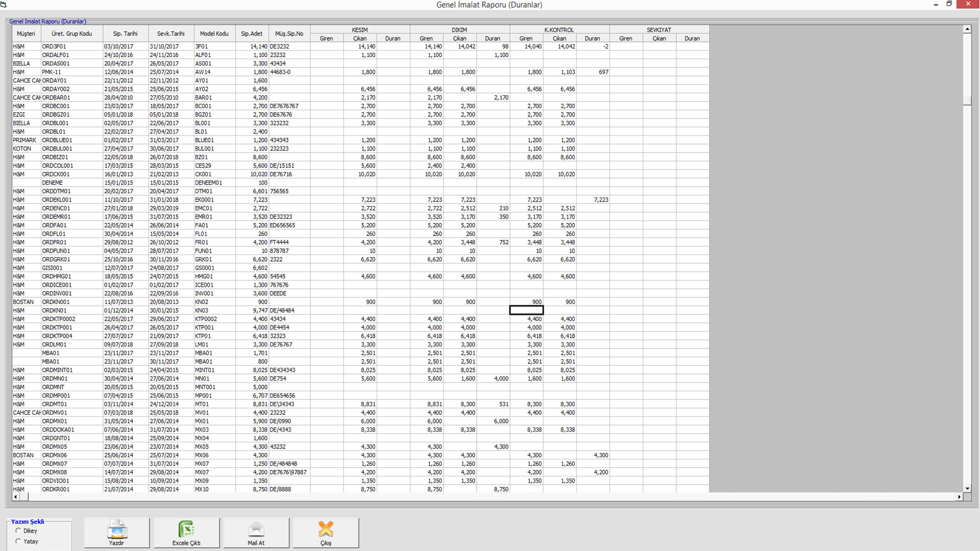Click the Sip.Adet column header

[252, 34]
